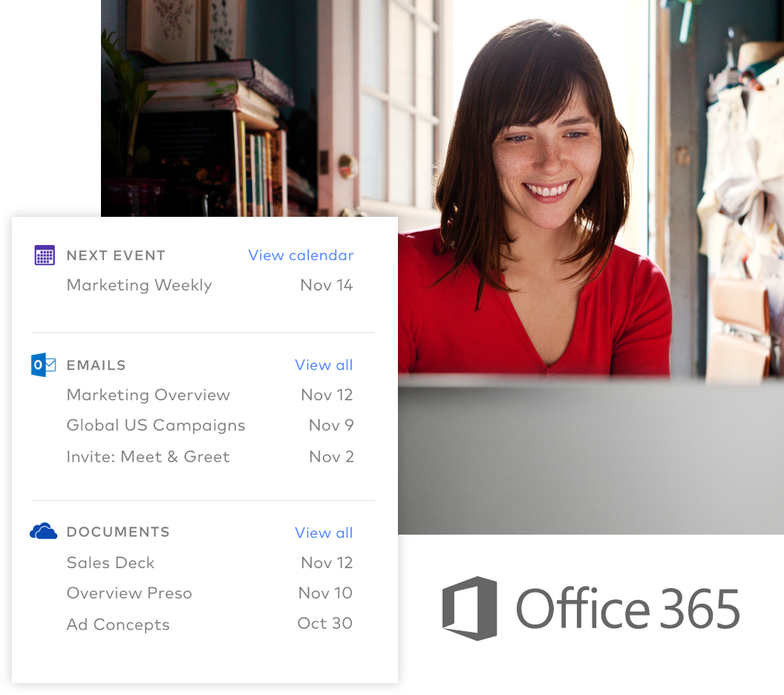Open the Overview Preso document
This screenshot has width=784, height=695.
click(x=129, y=593)
